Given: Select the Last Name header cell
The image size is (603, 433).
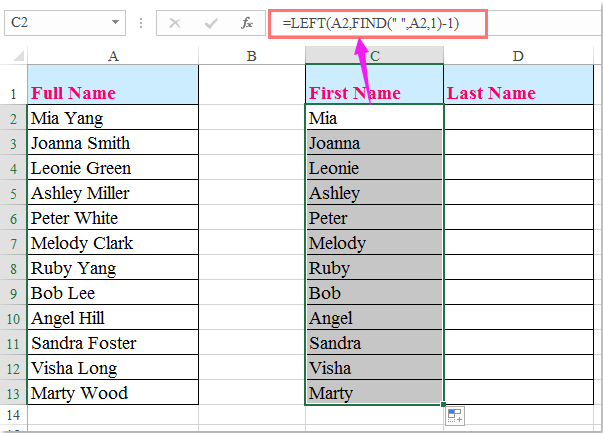Looking at the screenshot, I should point(518,93).
